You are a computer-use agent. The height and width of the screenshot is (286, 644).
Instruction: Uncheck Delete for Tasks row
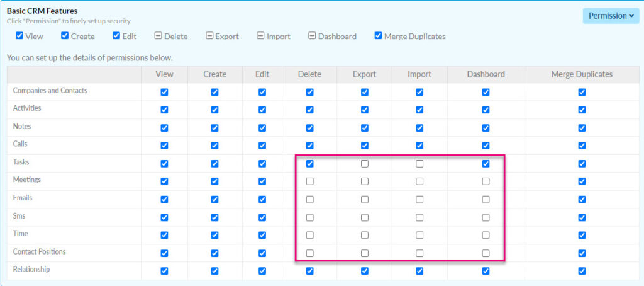click(x=309, y=164)
